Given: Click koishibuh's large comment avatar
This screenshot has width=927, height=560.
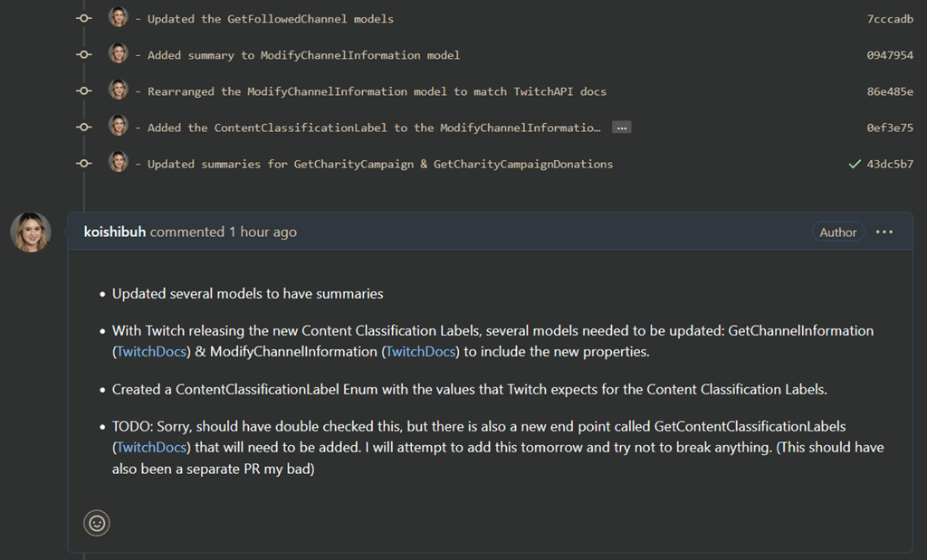Looking at the screenshot, I should coord(31,233).
